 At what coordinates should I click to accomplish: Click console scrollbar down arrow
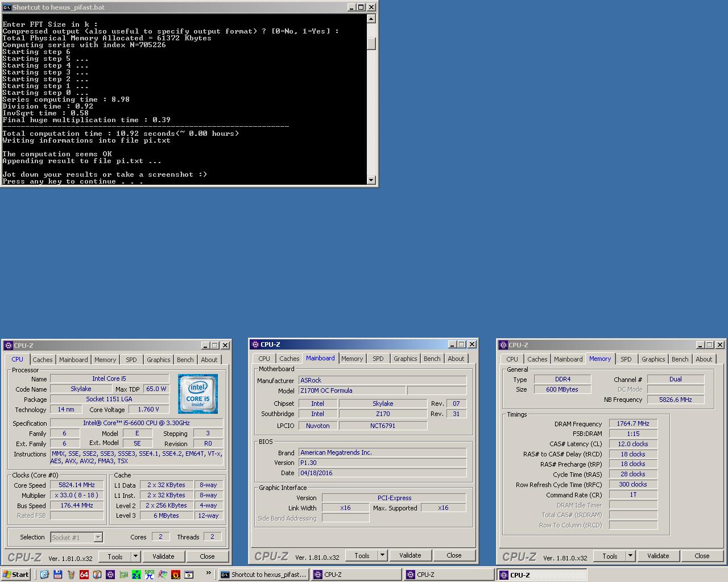coord(371,180)
